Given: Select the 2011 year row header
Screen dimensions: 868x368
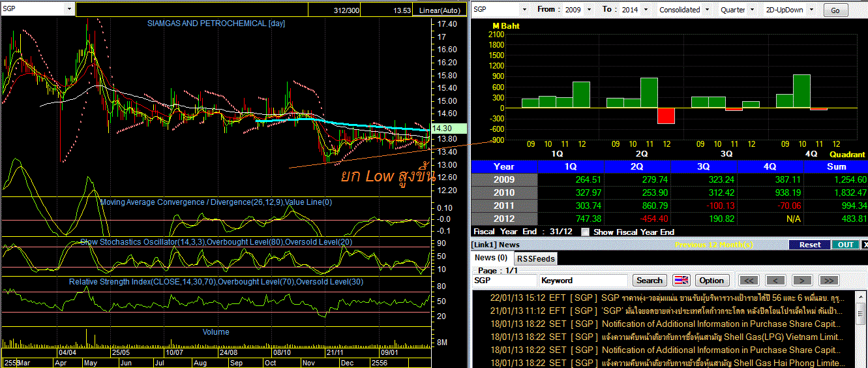Looking at the screenshot, I should [504, 206].
